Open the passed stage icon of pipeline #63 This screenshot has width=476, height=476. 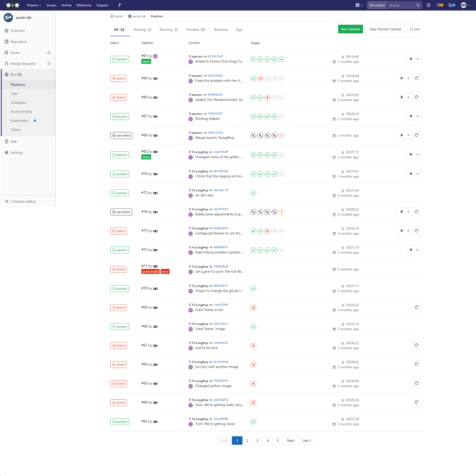(253, 422)
